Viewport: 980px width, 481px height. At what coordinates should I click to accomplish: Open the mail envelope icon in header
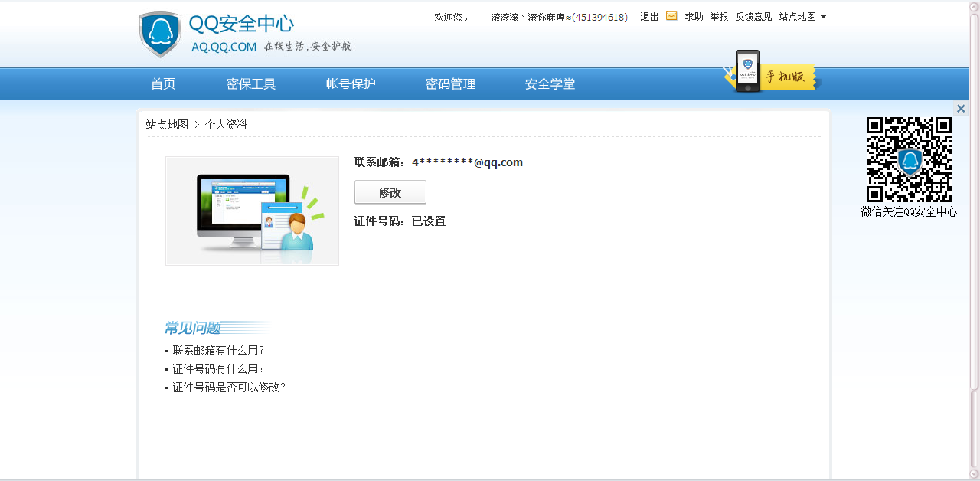pyautogui.click(x=671, y=16)
